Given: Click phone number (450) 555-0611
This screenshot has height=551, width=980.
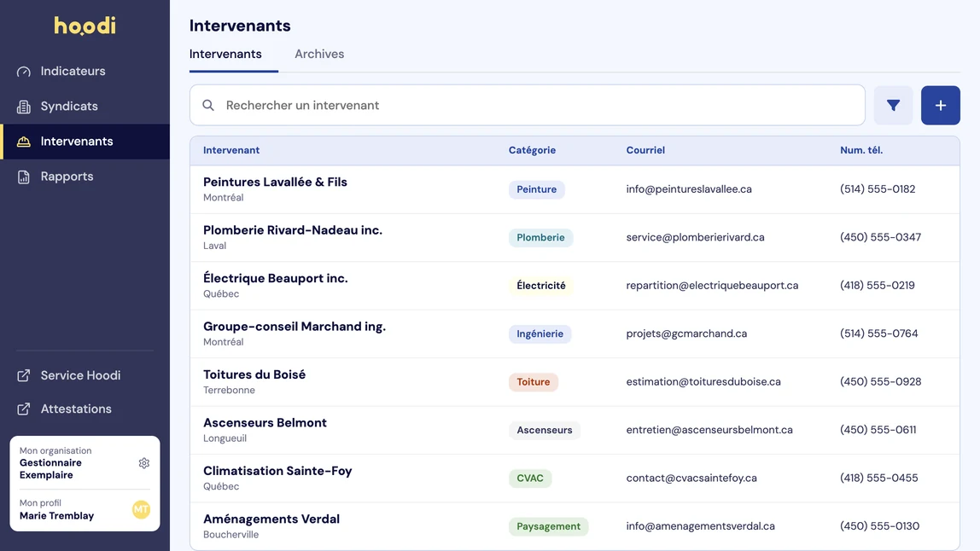Looking at the screenshot, I should (x=878, y=430).
